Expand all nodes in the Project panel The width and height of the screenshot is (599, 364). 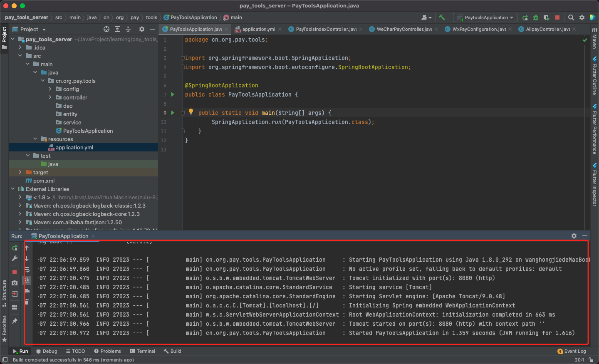pos(117,29)
